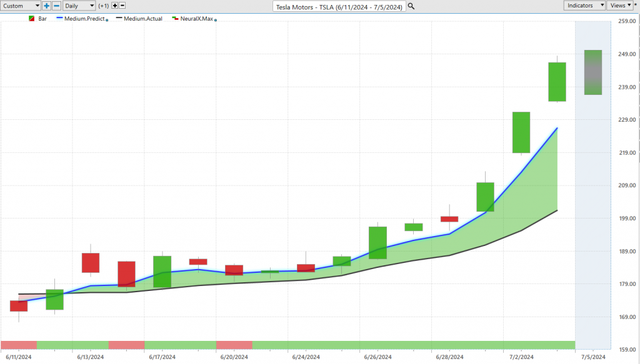This screenshot has height=364, width=640.
Task: Click the magnifying glass search icon
Action: coord(411,6)
